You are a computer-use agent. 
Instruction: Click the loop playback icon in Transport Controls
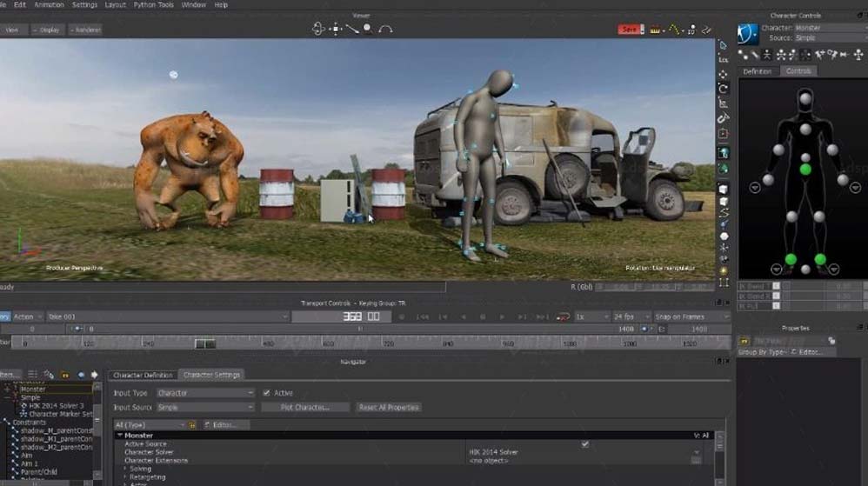point(563,317)
